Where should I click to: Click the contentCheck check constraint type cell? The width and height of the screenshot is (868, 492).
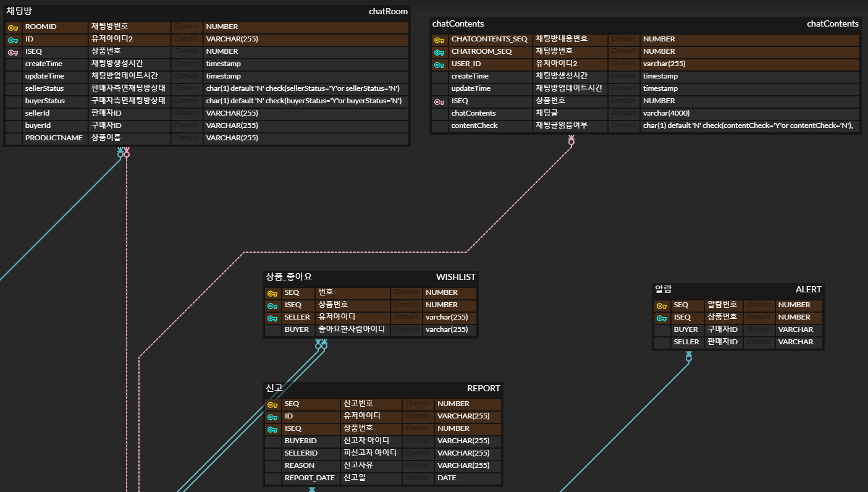pos(750,126)
